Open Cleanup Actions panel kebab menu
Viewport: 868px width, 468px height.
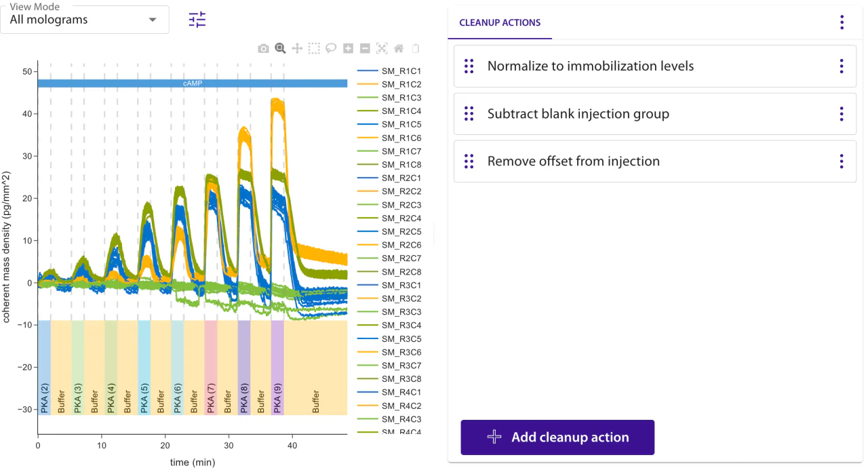[x=842, y=22]
